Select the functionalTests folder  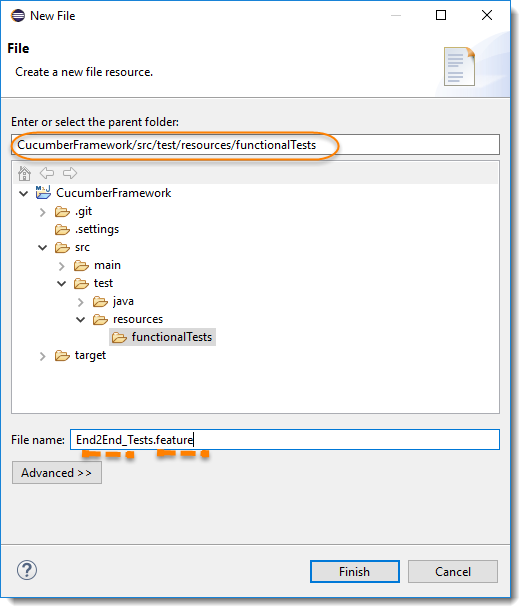coord(162,337)
